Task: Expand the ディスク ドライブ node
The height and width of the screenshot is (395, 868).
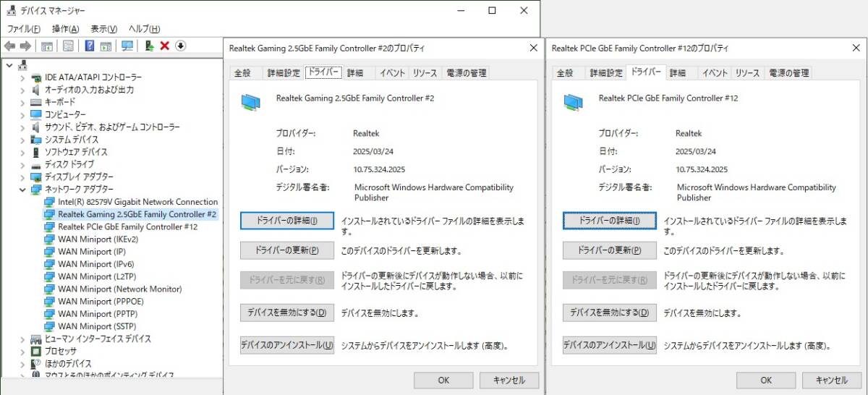Action: [x=22, y=164]
